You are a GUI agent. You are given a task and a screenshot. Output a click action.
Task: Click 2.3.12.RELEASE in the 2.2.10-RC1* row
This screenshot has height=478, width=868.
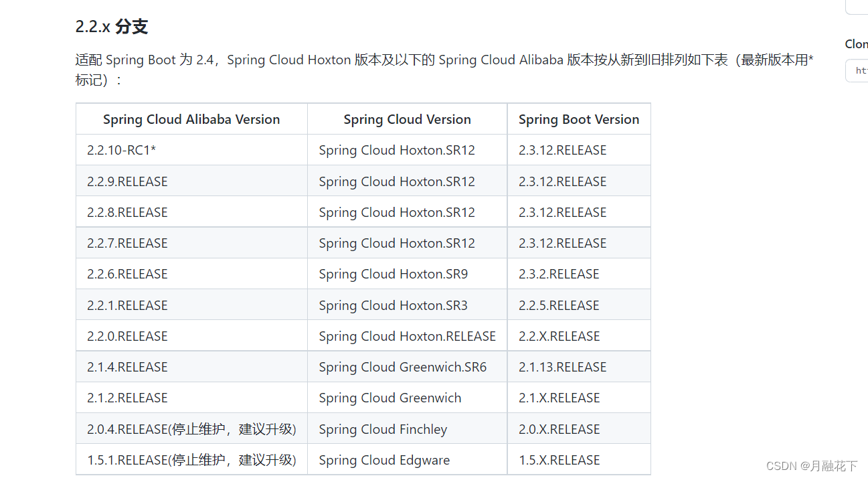point(579,150)
